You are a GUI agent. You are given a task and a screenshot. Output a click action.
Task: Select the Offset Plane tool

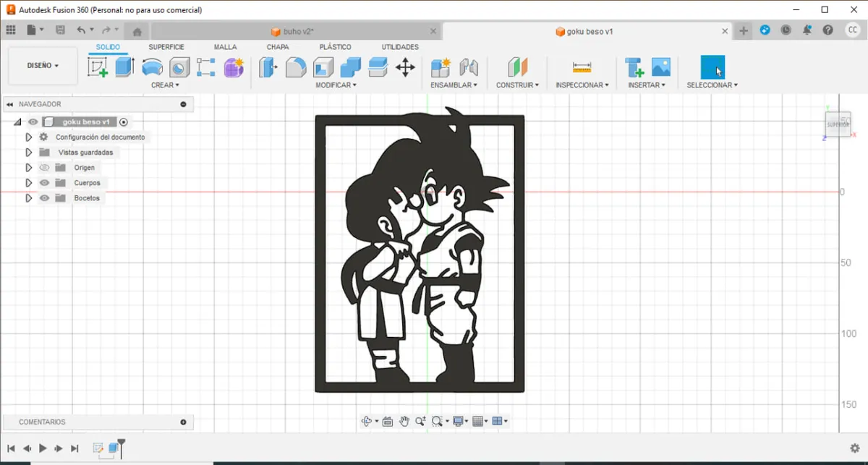(517, 67)
